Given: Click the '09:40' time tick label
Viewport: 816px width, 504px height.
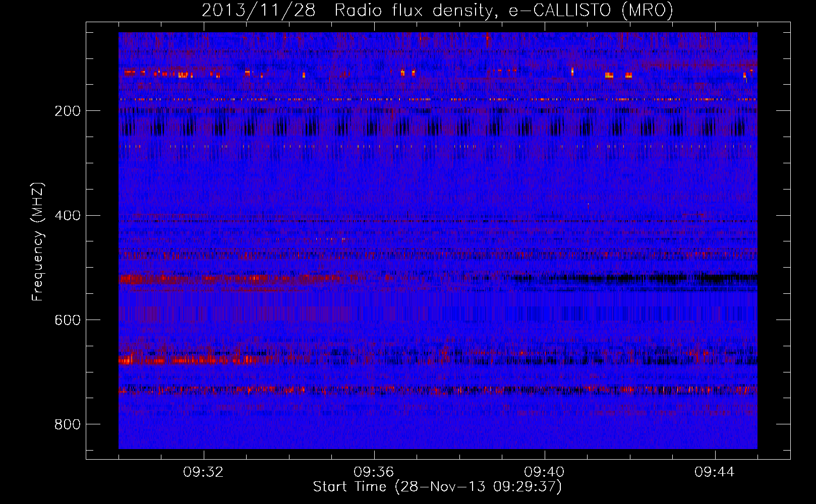Looking at the screenshot, I should [x=544, y=472].
